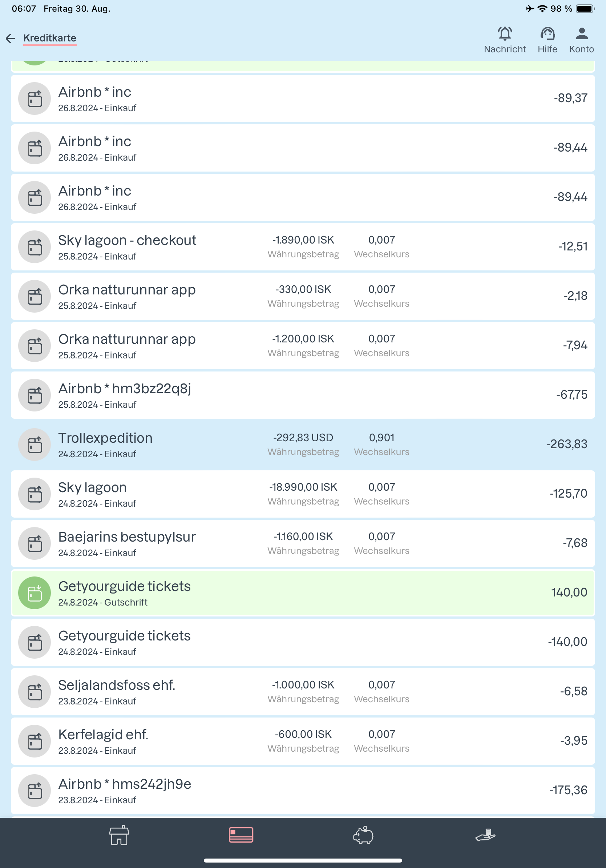Click the -330,00 ISK currency amount
This screenshot has height=868, width=606.
[303, 290]
